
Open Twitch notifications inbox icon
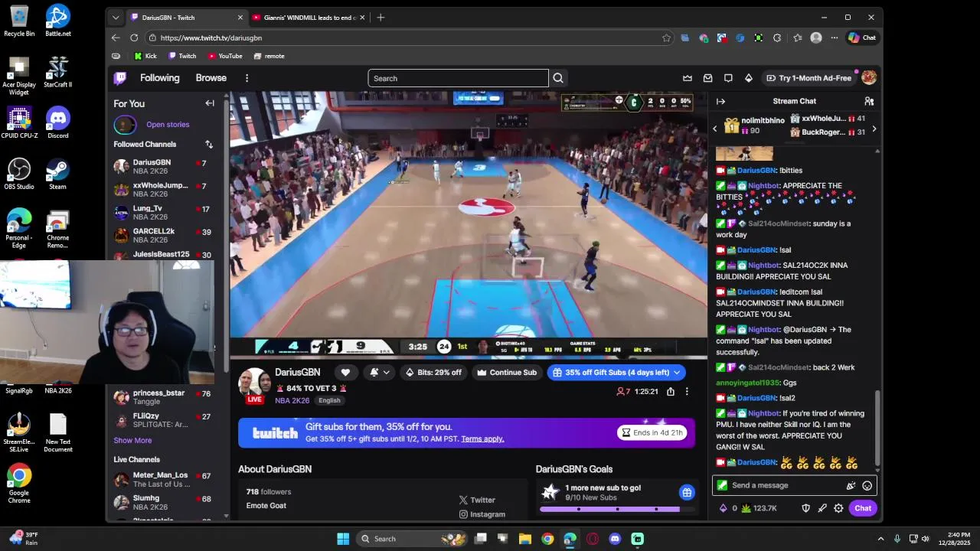(x=707, y=78)
